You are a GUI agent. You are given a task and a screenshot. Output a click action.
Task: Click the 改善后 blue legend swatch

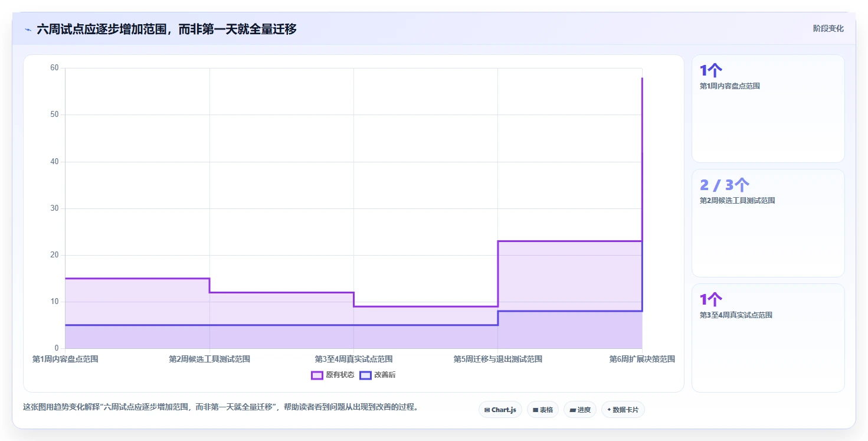tap(365, 375)
